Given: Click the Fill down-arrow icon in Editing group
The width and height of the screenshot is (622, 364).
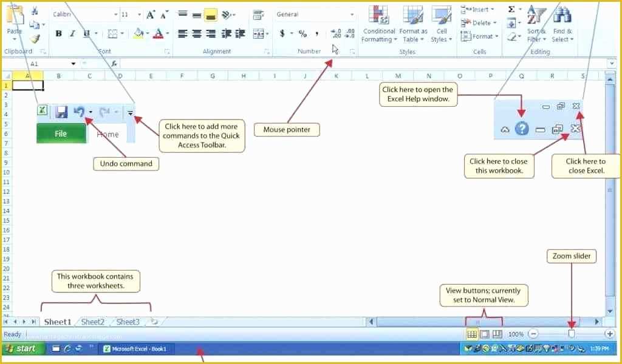Looking at the screenshot, I should (x=511, y=23).
